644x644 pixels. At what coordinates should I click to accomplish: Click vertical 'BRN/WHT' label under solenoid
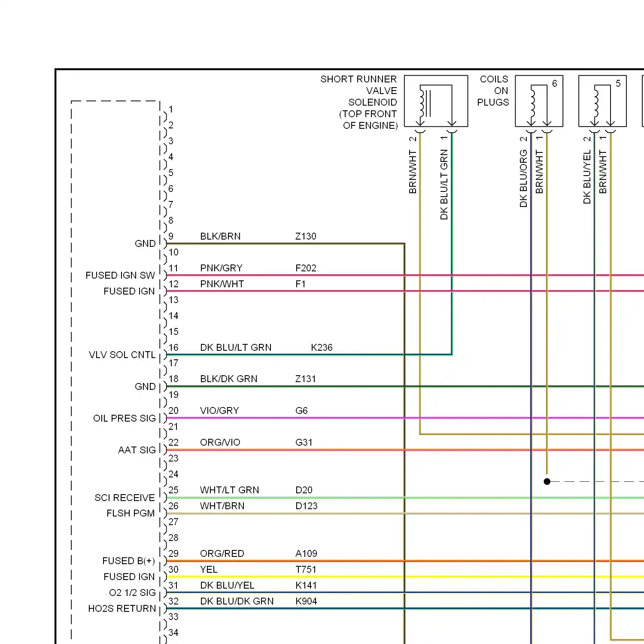[413, 172]
